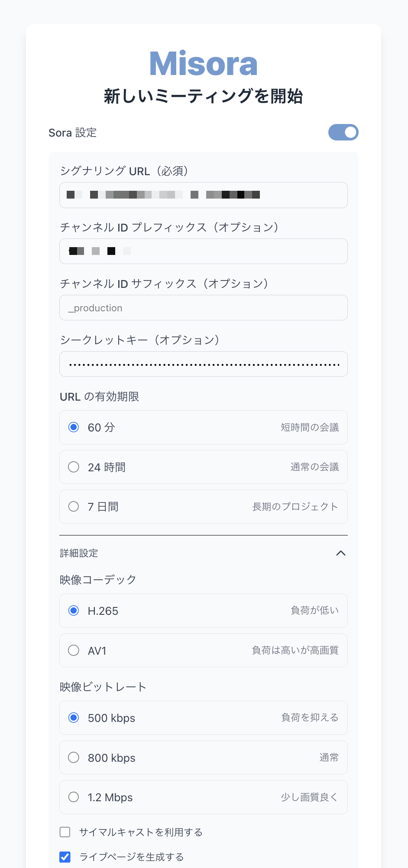408x868 pixels.
Task: Toggle the Sora 設定 switch off
Action: (x=343, y=132)
